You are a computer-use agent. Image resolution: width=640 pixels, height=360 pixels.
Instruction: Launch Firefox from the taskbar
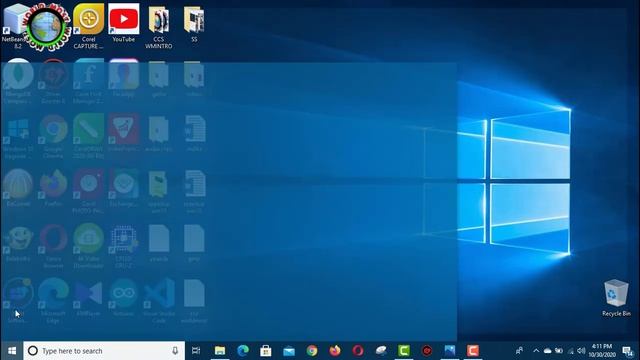click(x=335, y=351)
